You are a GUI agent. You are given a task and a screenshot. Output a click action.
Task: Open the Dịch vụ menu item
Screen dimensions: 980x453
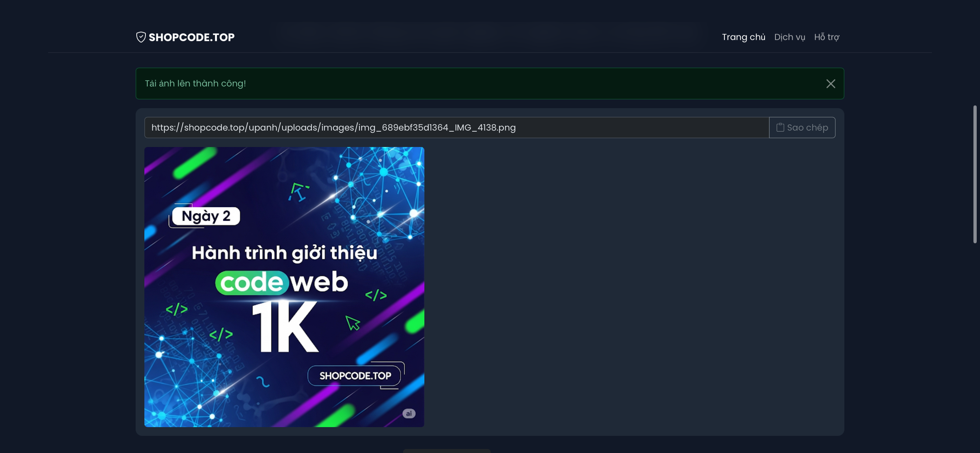(x=789, y=37)
